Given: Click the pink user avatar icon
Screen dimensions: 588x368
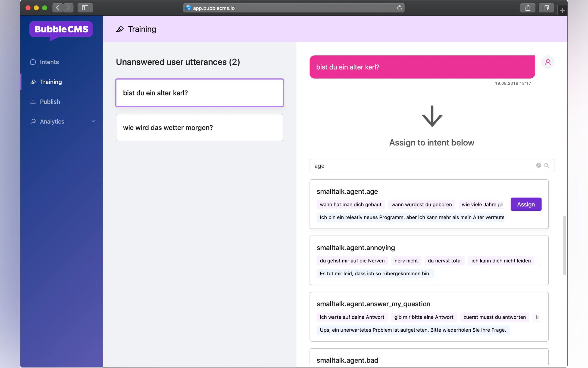Looking at the screenshot, I should pyautogui.click(x=547, y=62).
